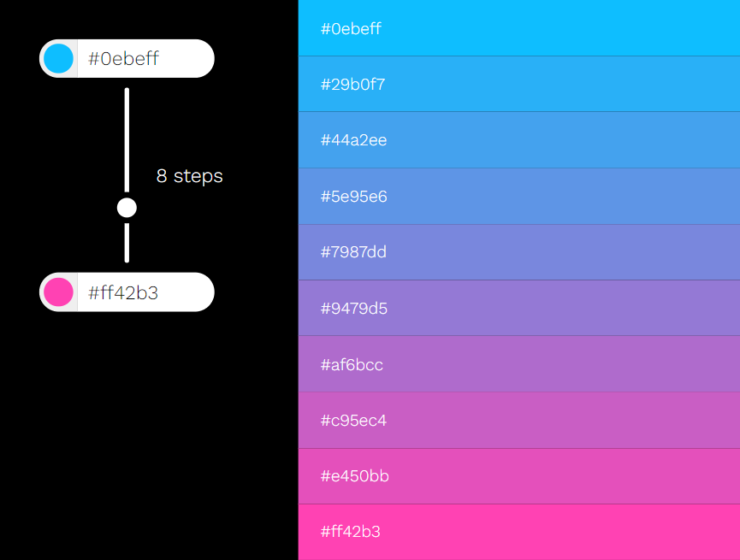Select the #af6bcc gradient swatch row

(x=519, y=363)
